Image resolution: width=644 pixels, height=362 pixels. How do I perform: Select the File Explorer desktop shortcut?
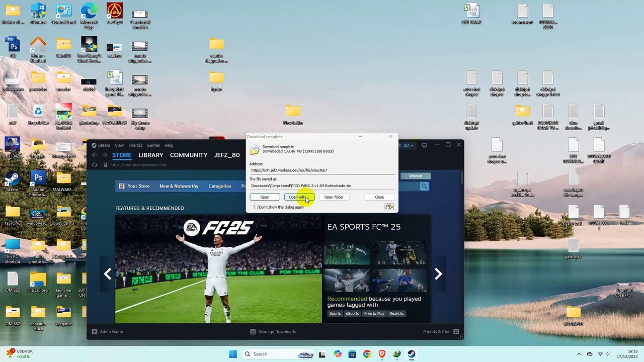(38, 283)
